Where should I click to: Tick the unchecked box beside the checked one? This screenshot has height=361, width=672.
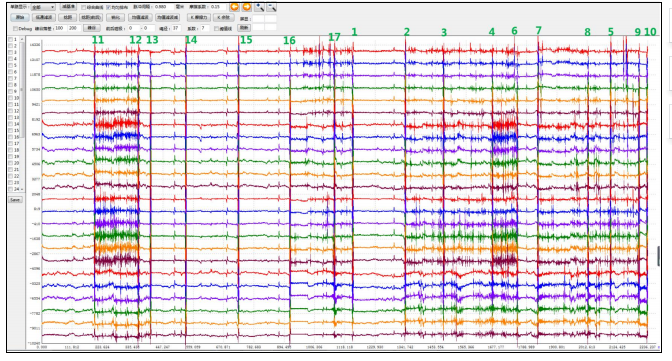click(84, 7)
